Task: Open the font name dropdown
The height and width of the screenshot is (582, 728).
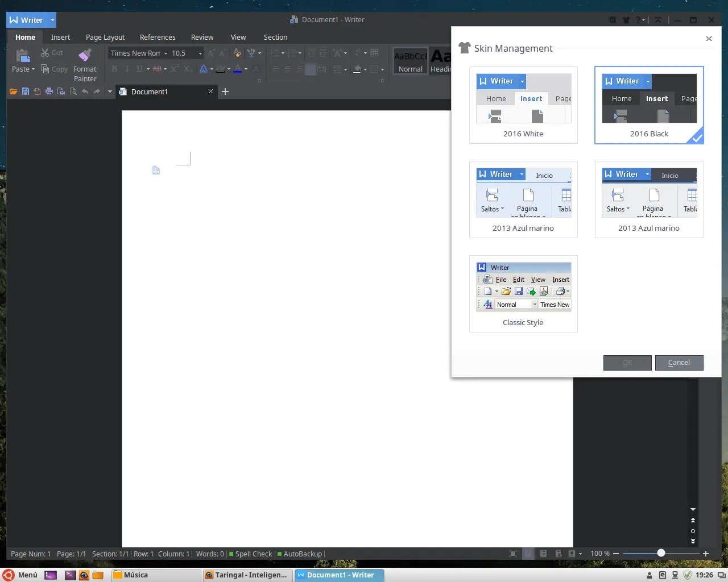Action: [x=166, y=53]
